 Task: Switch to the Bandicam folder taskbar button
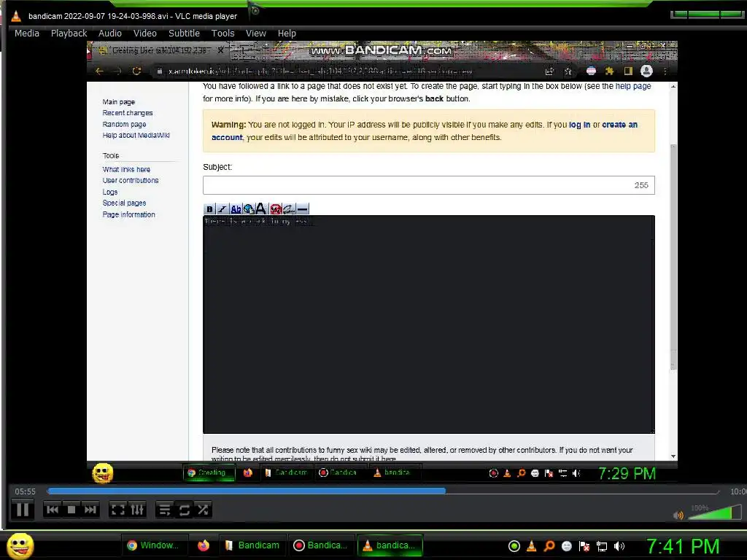click(x=253, y=545)
